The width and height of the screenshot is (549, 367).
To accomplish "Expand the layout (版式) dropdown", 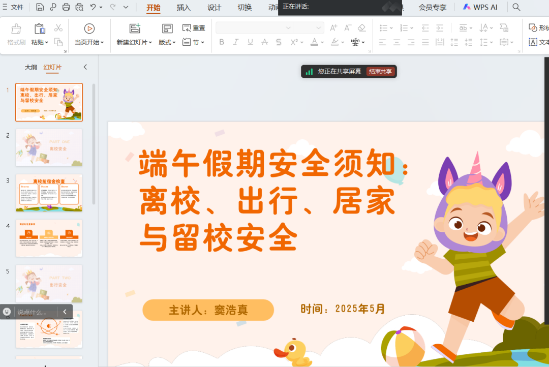I will tap(167, 42).
